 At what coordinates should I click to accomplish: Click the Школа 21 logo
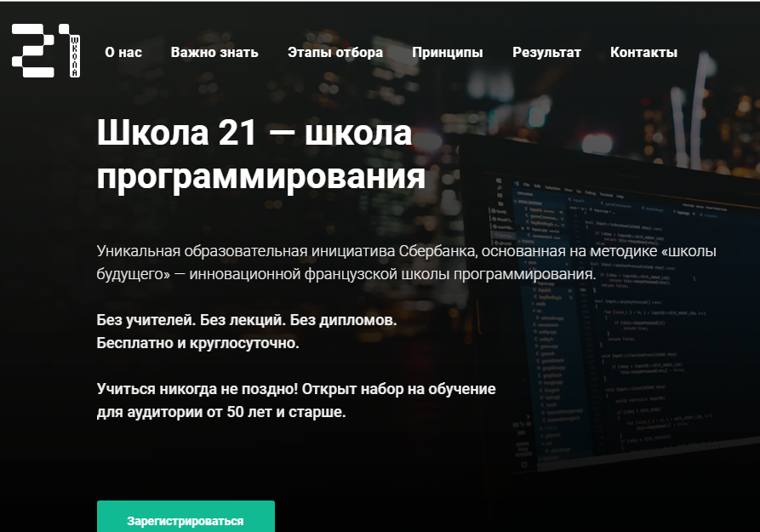46,50
